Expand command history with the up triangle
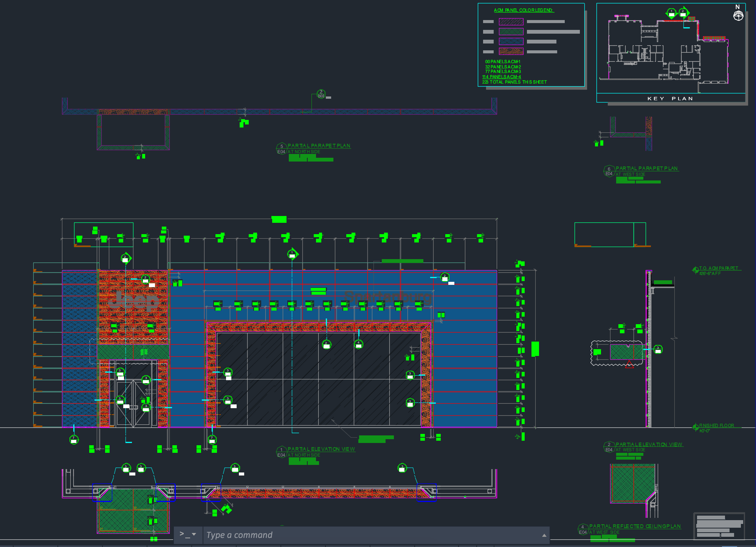The image size is (756, 547). point(544,535)
